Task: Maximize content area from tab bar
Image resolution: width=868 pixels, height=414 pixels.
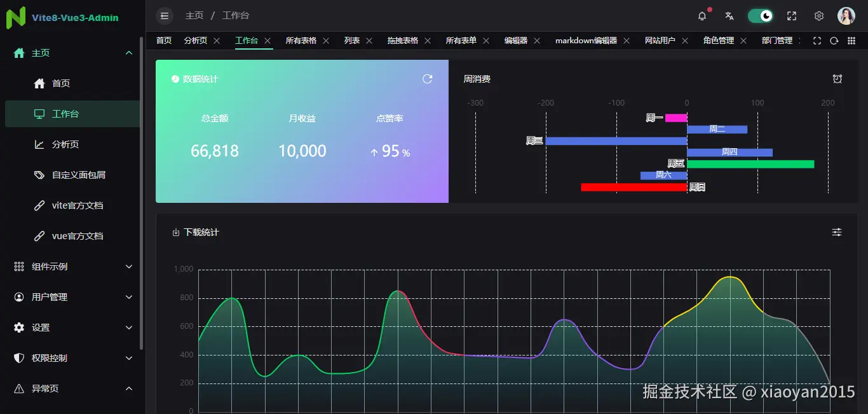Action: pos(818,41)
